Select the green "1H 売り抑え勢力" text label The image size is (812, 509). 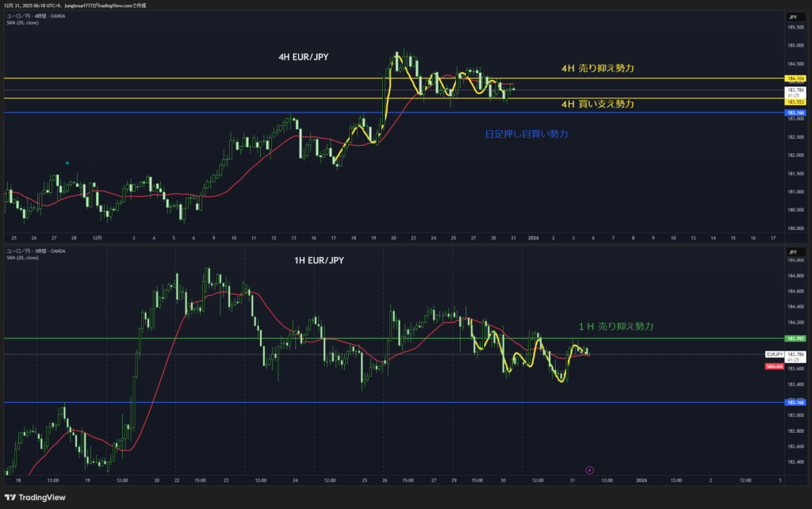tap(615, 326)
